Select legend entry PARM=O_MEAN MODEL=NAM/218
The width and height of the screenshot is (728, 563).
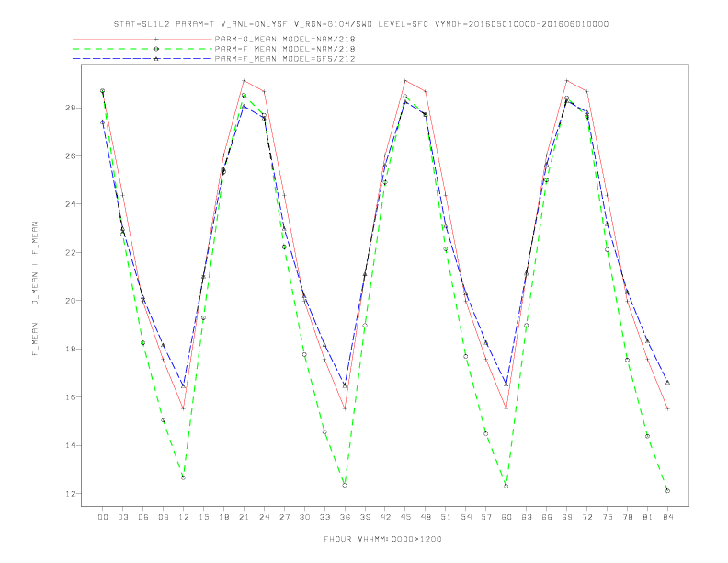tap(285, 39)
